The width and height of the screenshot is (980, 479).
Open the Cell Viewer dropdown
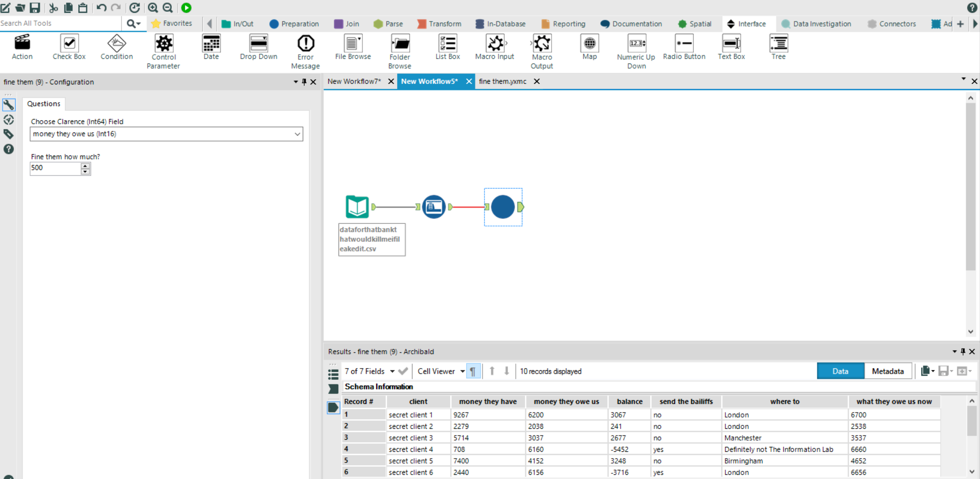click(462, 371)
